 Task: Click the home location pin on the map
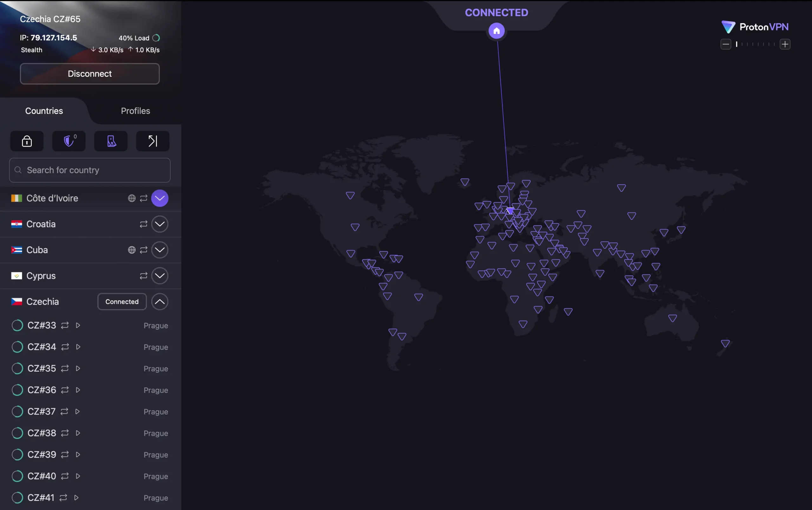coord(496,31)
